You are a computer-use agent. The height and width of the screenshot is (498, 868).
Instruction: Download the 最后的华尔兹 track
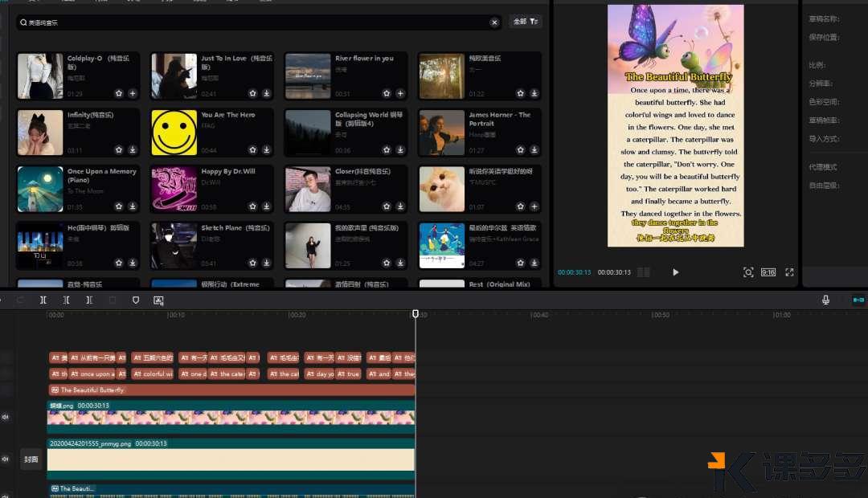click(x=534, y=263)
